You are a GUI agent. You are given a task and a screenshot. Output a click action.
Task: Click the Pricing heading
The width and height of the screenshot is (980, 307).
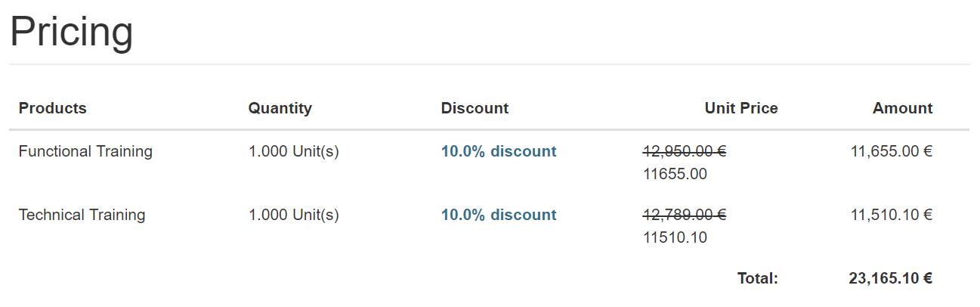coord(72,32)
